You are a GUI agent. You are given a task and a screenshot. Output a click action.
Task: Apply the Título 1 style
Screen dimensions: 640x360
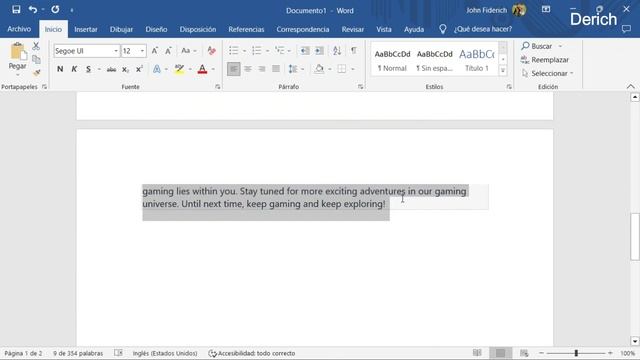click(x=477, y=60)
